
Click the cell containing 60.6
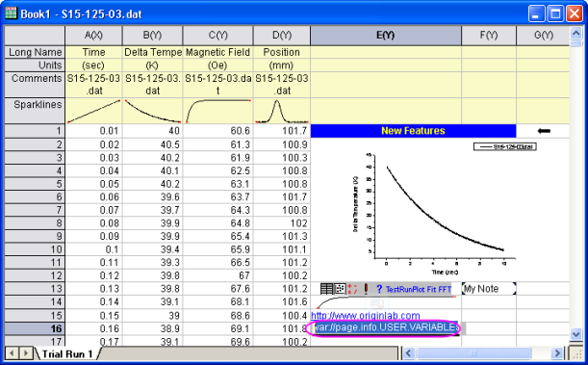point(217,131)
